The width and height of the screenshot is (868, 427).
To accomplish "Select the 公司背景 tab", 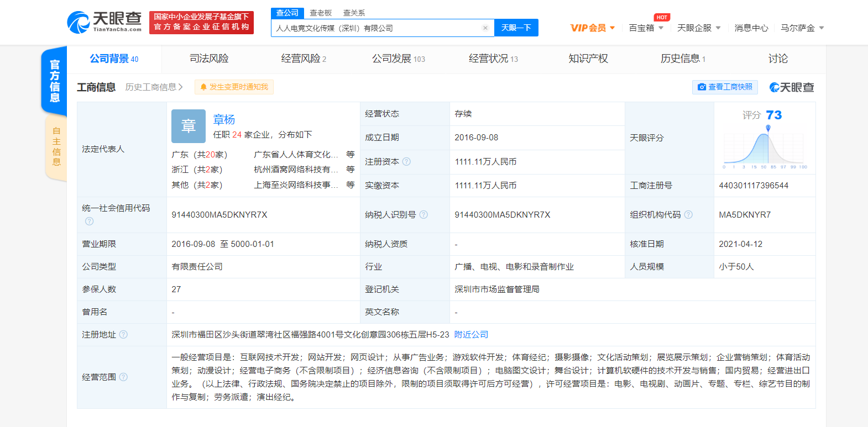I will [x=114, y=59].
